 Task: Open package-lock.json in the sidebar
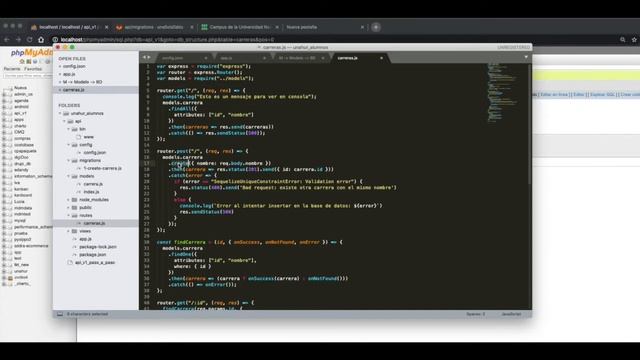[x=98, y=247]
